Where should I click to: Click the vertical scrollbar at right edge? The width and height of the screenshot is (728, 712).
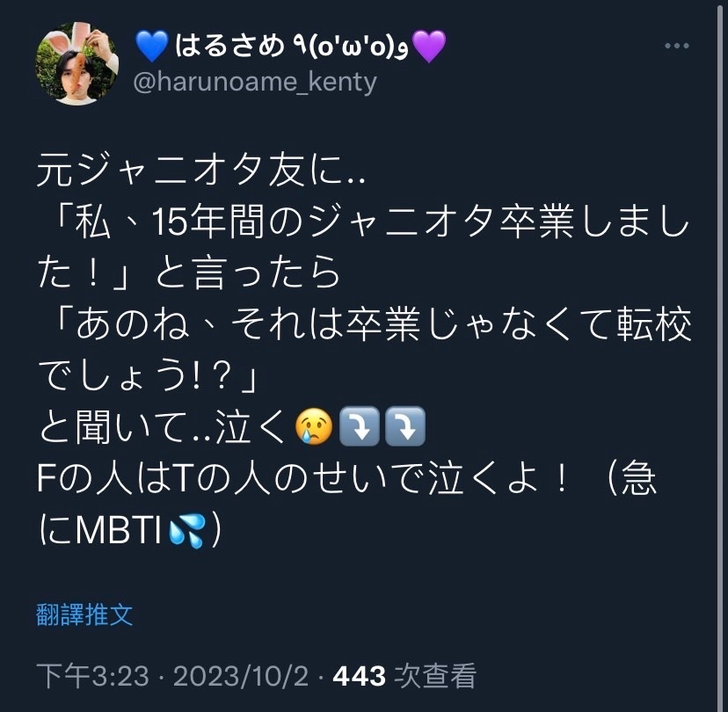(722, 356)
